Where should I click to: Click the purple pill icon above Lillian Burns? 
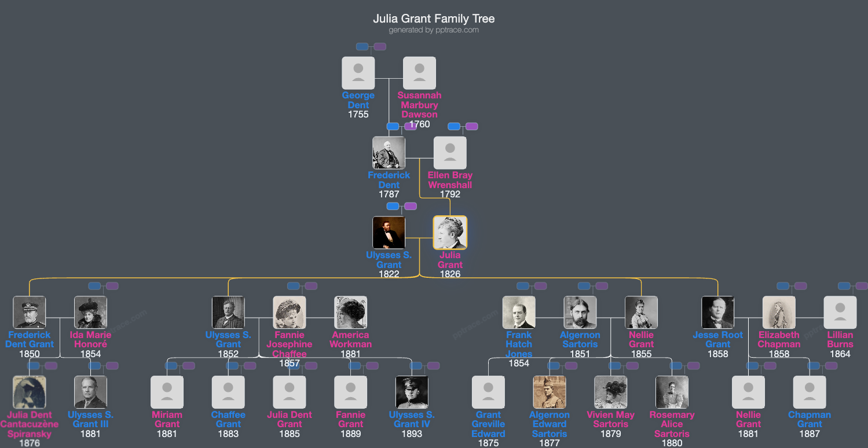pyautogui.click(x=861, y=285)
